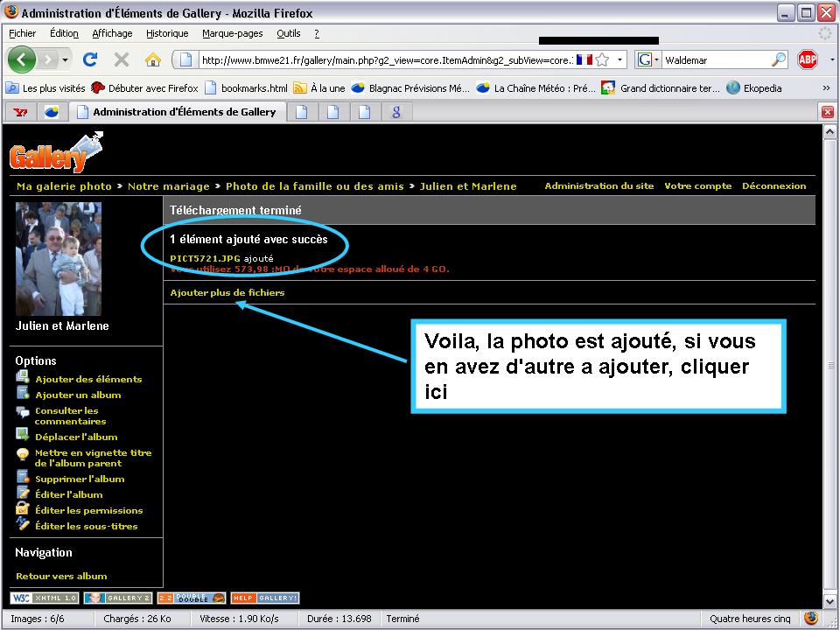The height and width of the screenshot is (630, 840).
Task: Open the Google search engine dropdown
Action: (x=647, y=59)
